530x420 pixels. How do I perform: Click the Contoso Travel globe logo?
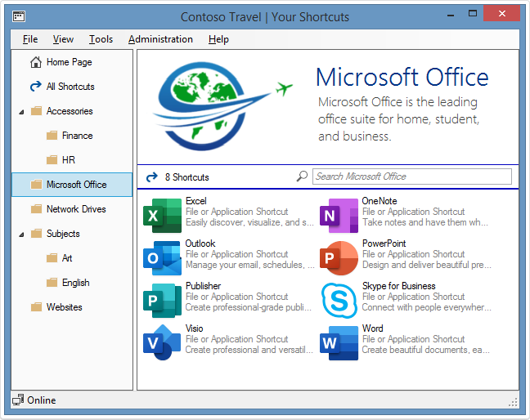tap(223, 105)
